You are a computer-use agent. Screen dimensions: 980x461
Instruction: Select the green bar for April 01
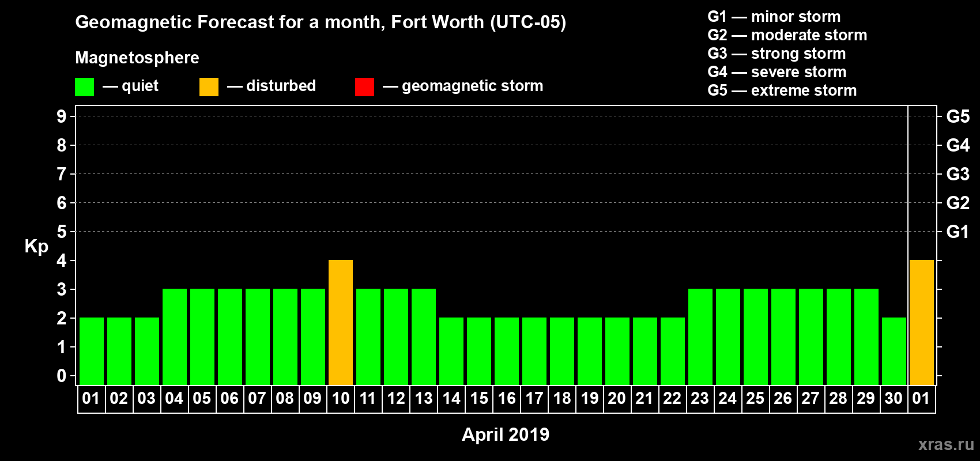(x=92, y=351)
